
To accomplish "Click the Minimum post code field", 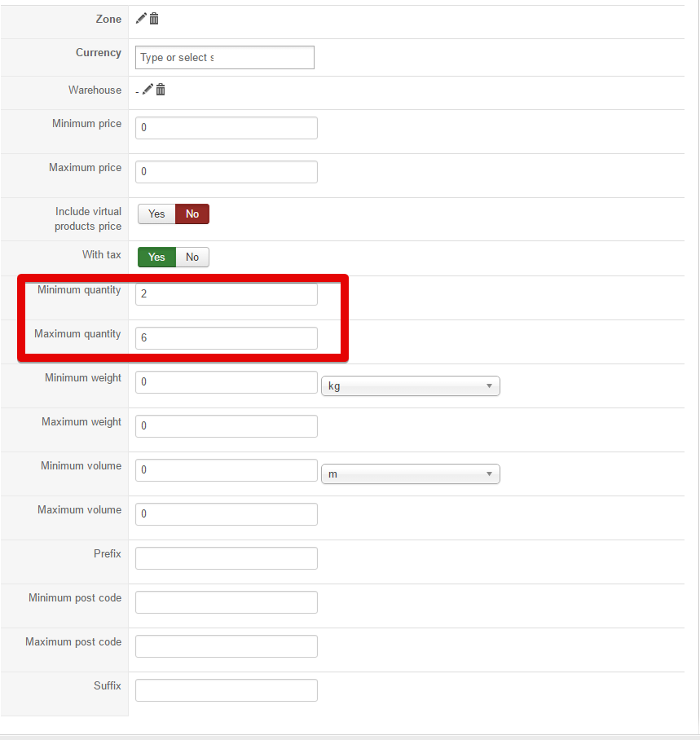I will click(x=226, y=602).
